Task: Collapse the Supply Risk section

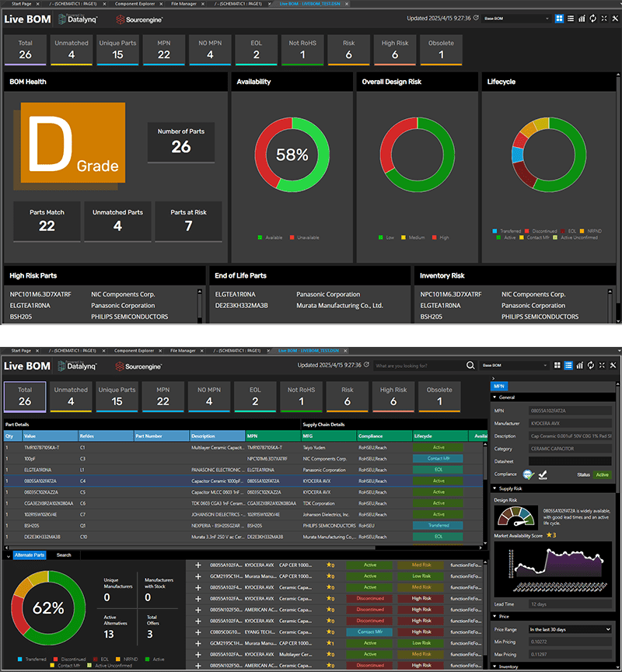Action: pyautogui.click(x=494, y=488)
